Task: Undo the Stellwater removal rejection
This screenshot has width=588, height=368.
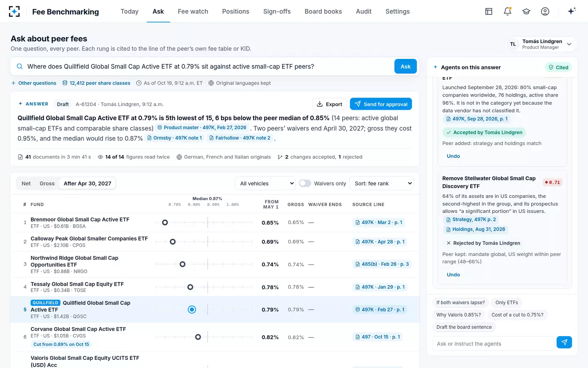Action: coord(453,275)
